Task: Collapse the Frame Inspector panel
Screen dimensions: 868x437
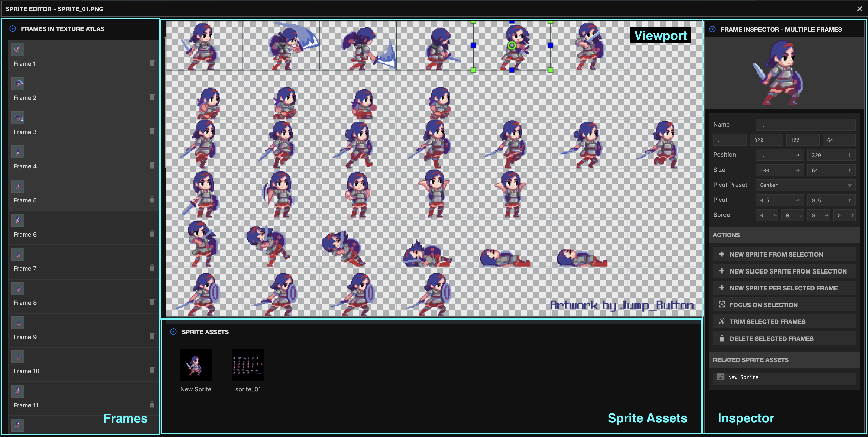Action: (712, 29)
